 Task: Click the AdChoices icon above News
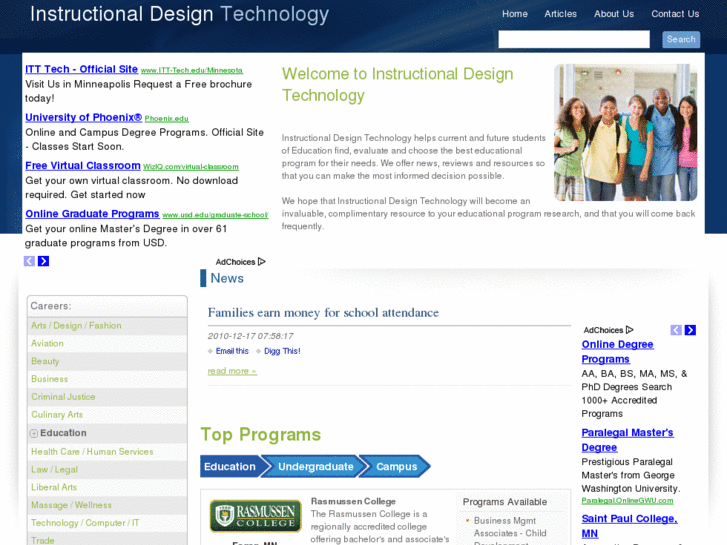[261, 262]
